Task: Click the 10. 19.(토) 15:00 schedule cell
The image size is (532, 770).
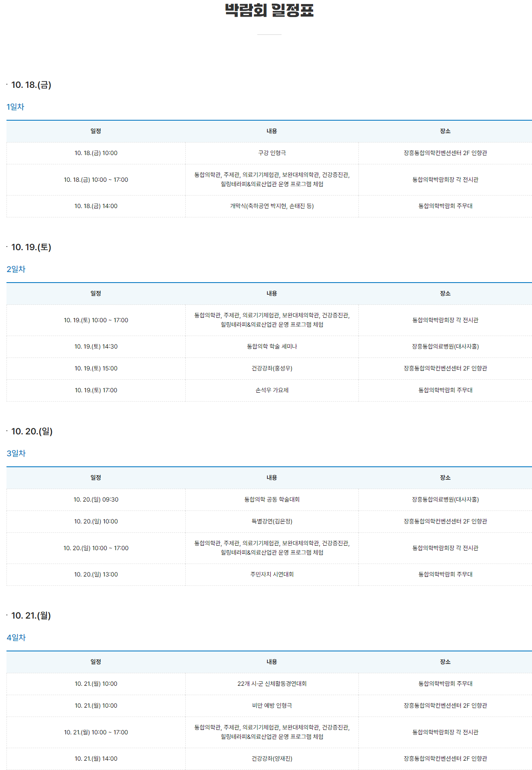Action: tap(96, 368)
